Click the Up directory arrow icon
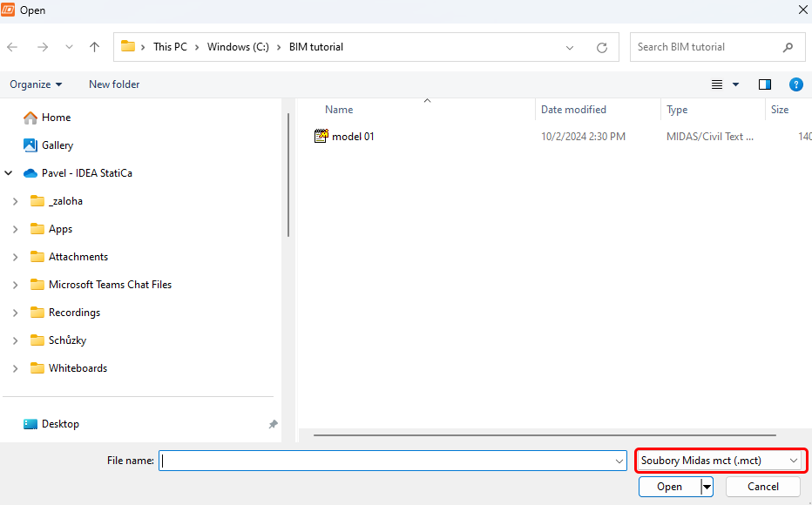Screen dimensions: 812x505 94,47
